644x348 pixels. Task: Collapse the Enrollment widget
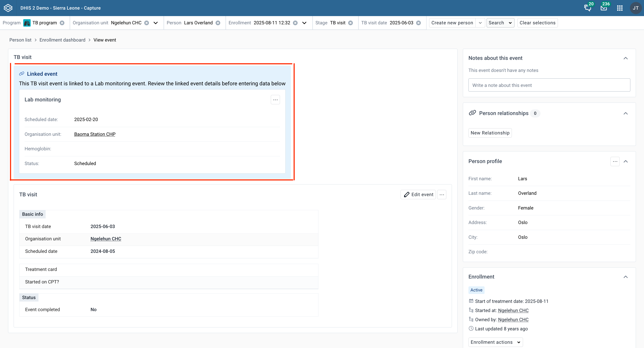coord(625,277)
